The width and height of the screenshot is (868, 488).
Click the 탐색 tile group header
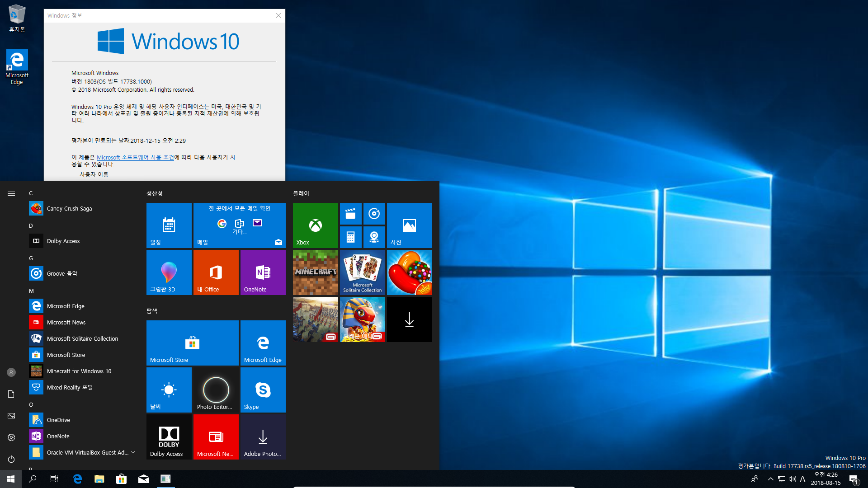tap(151, 311)
